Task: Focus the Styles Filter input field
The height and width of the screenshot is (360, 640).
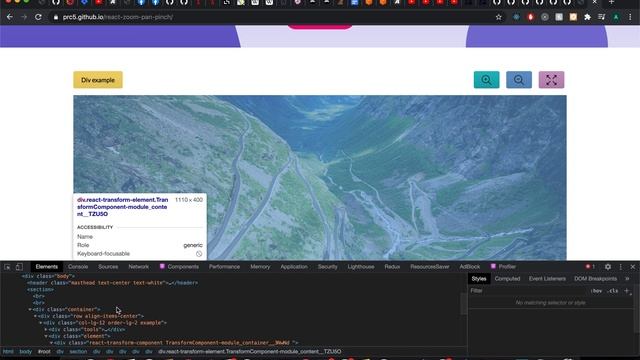Action: tap(529, 291)
